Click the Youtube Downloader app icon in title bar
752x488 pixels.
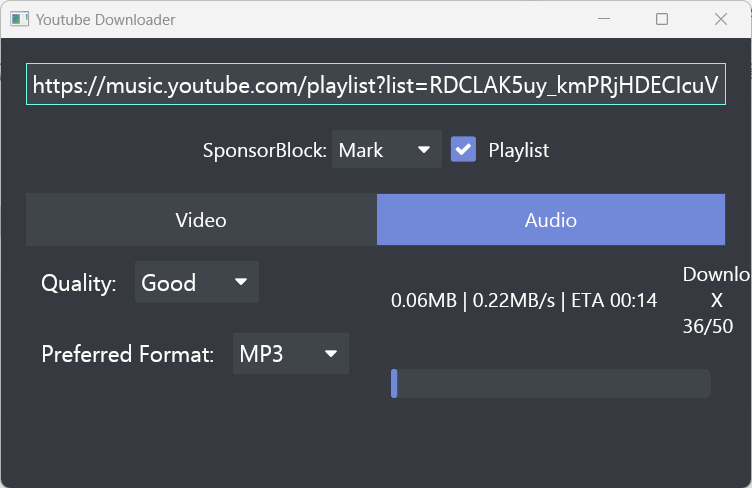tap(19, 19)
